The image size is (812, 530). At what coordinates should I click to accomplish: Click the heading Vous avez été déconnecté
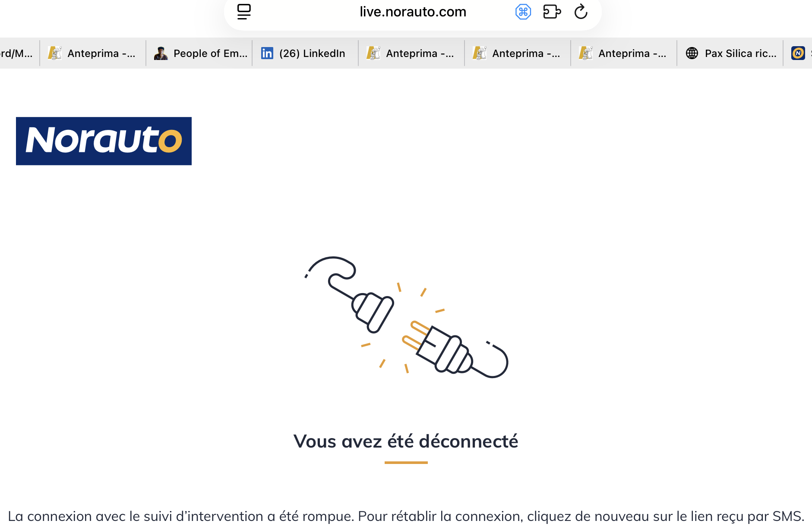(x=406, y=441)
